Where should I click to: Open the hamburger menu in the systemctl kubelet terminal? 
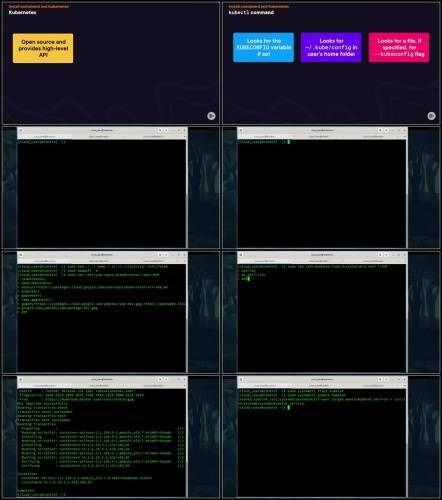[386, 379]
